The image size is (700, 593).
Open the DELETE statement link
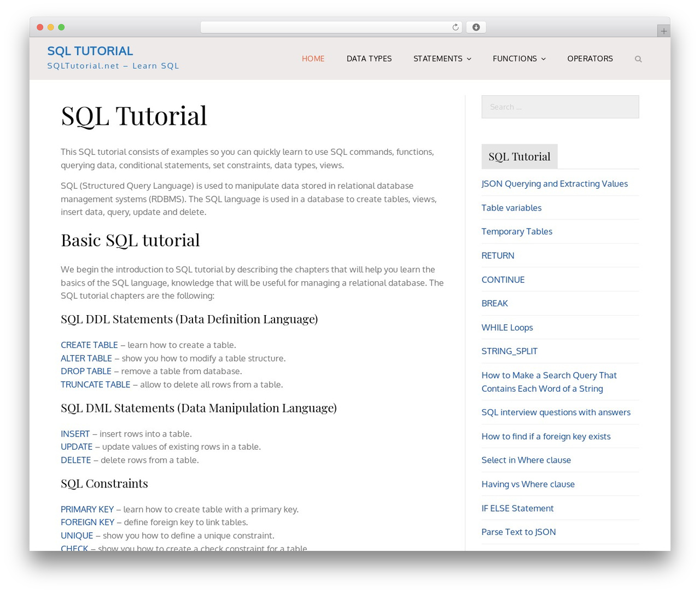(76, 460)
